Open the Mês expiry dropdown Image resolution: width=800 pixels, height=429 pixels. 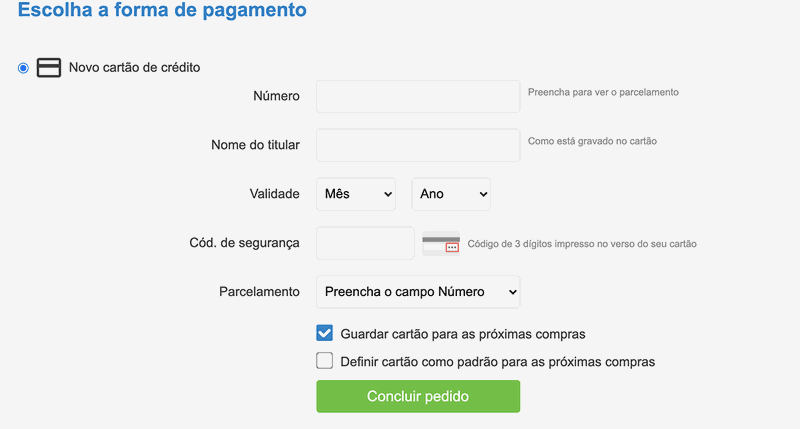coord(356,194)
